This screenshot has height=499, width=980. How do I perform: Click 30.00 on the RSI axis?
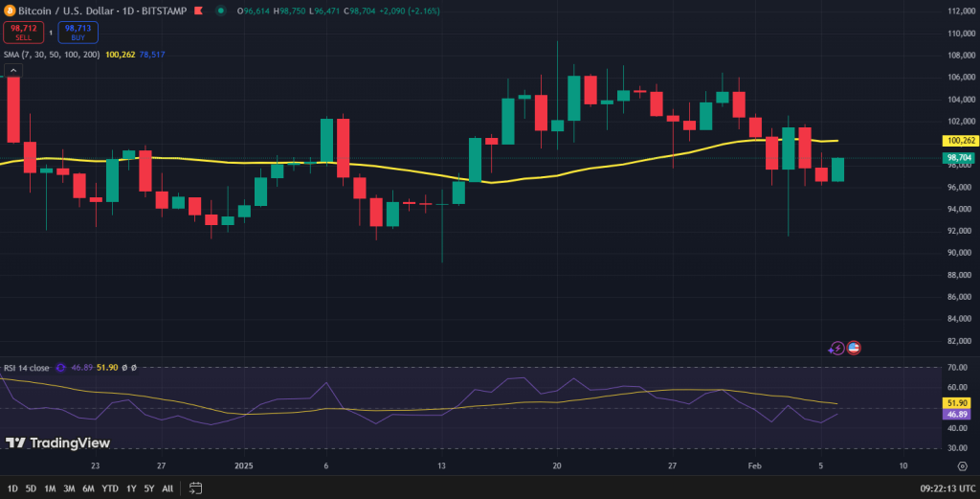(957, 448)
